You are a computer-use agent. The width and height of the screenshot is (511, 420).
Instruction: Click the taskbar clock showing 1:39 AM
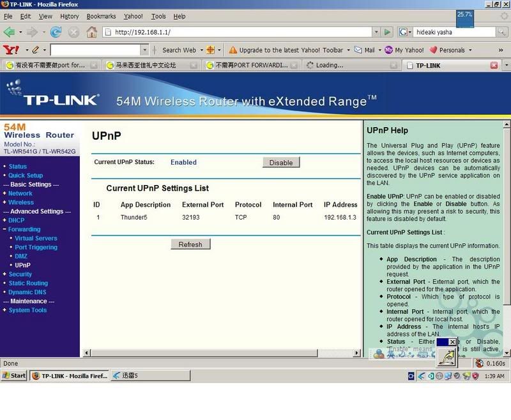494,376
